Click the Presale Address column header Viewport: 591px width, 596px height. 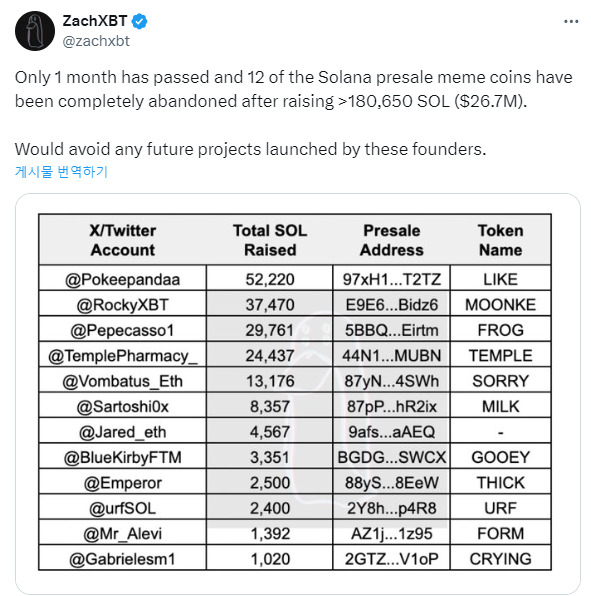coord(391,240)
